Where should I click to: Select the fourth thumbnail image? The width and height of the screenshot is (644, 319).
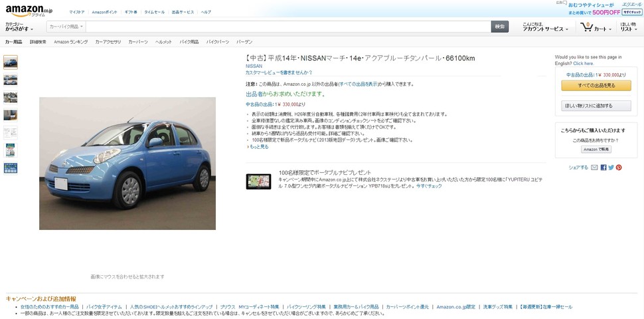pos(11,115)
